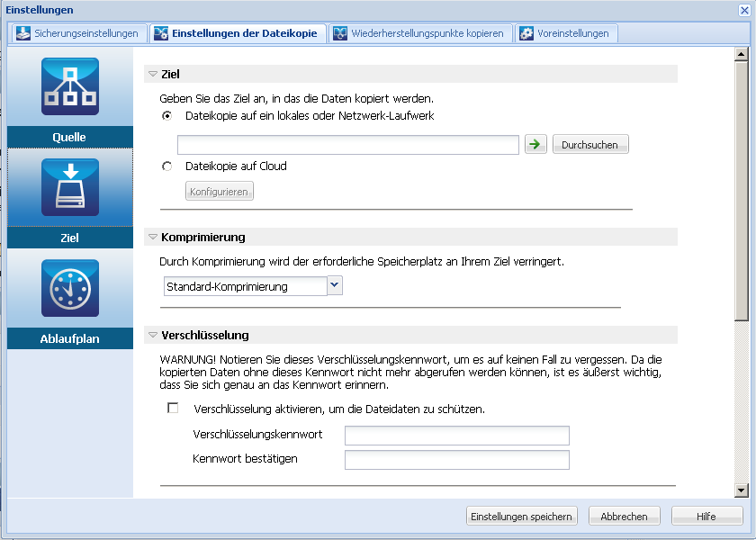Collapse the Ziel section
The width and height of the screenshot is (756, 540).
click(153, 74)
